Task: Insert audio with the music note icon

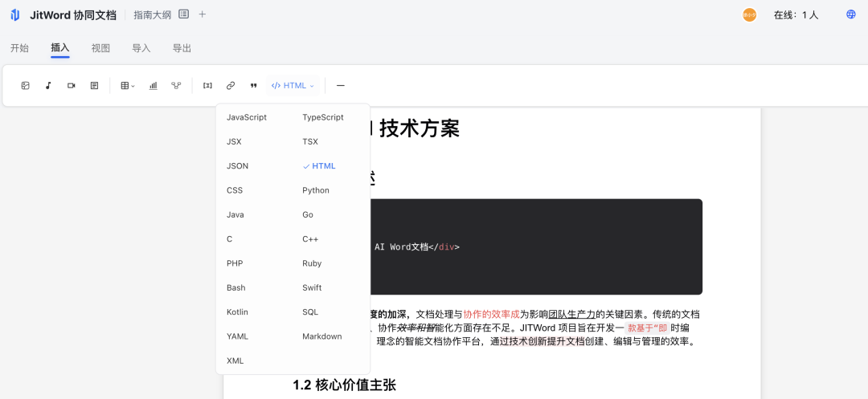Action: click(x=48, y=86)
